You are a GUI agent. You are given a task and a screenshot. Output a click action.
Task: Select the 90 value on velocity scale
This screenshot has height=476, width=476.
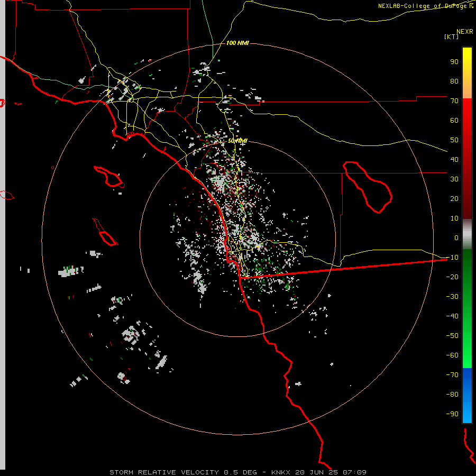tap(454, 62)
